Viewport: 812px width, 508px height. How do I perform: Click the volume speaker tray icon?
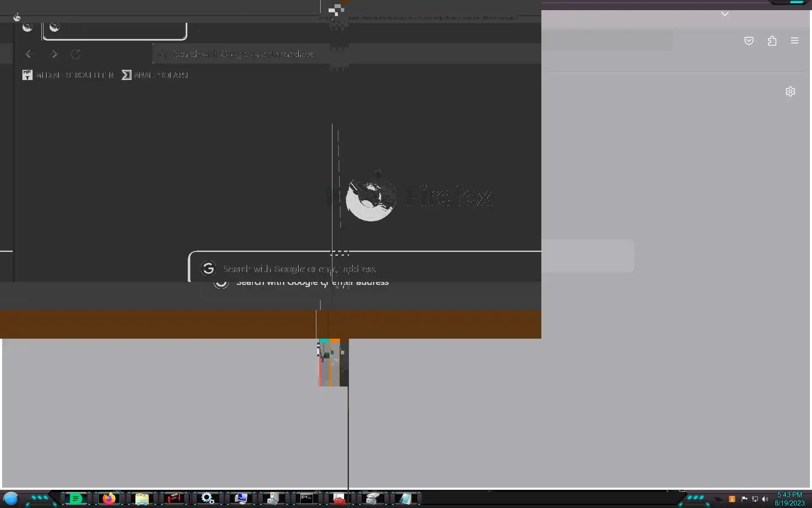765,499
